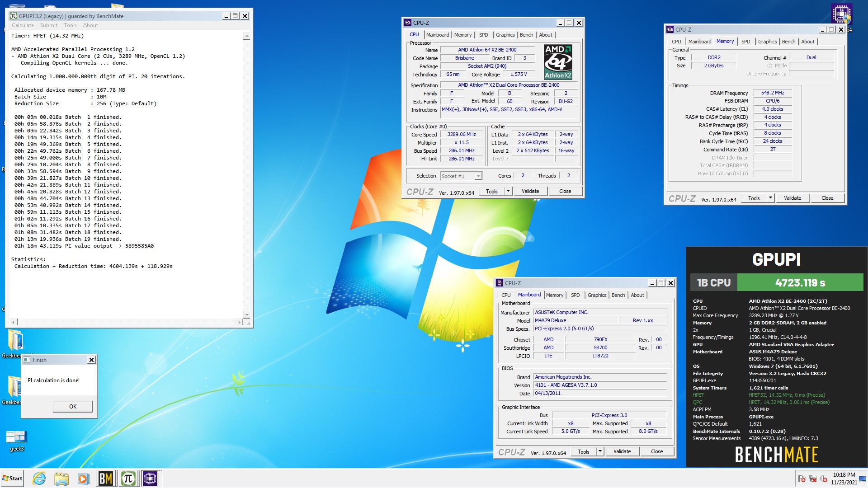Open muted volume speaker tray icon
The height and width of the screenshot is (488, 868).
[x=824, y=479]
